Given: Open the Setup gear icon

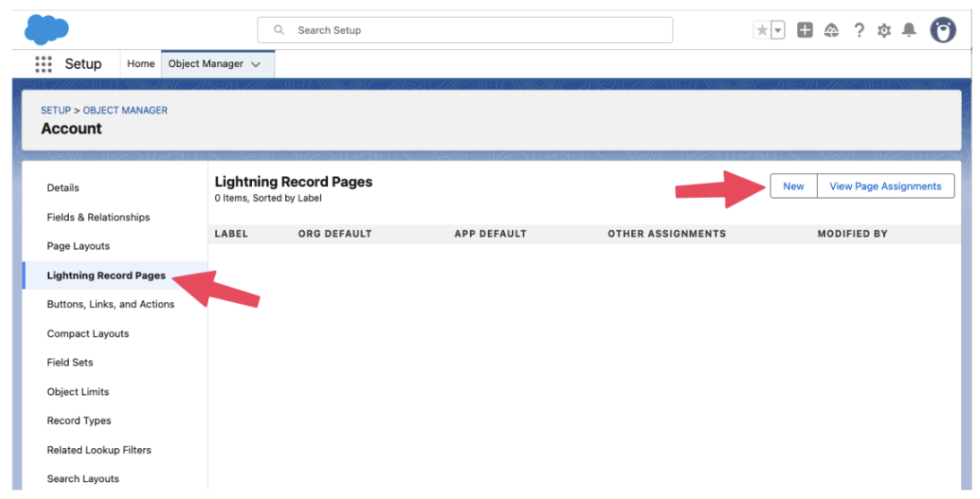Looking at the screenshot, I should click(x=884, y=30).
